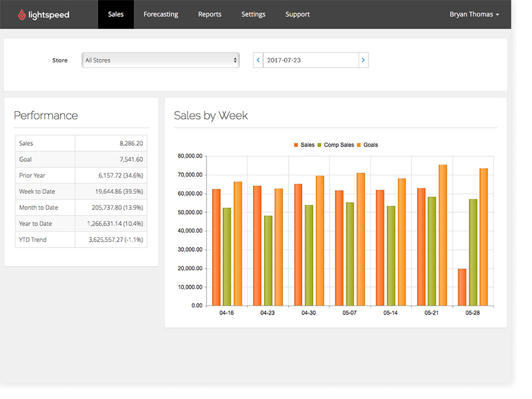Click the 04-30 week axis label
Screen dimensions: 532x399
[309, 313]
